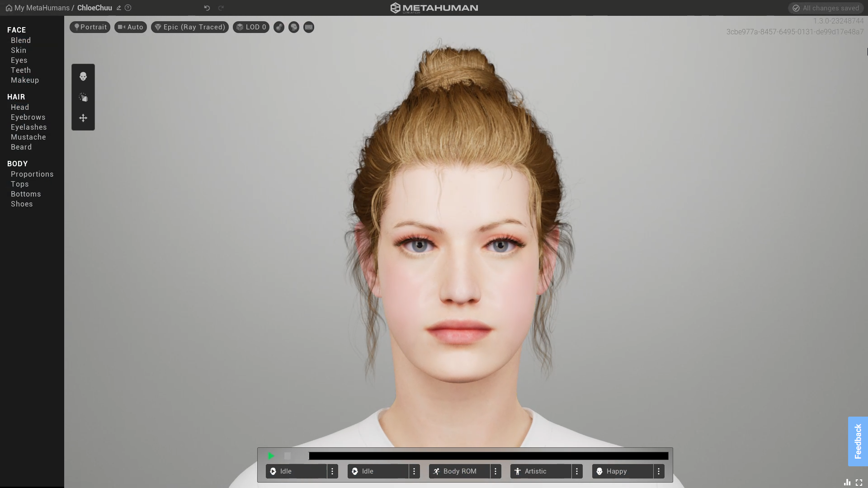Open the LOD 0 dropdown
Screen dimensions: 868x488
click(251, 27)
